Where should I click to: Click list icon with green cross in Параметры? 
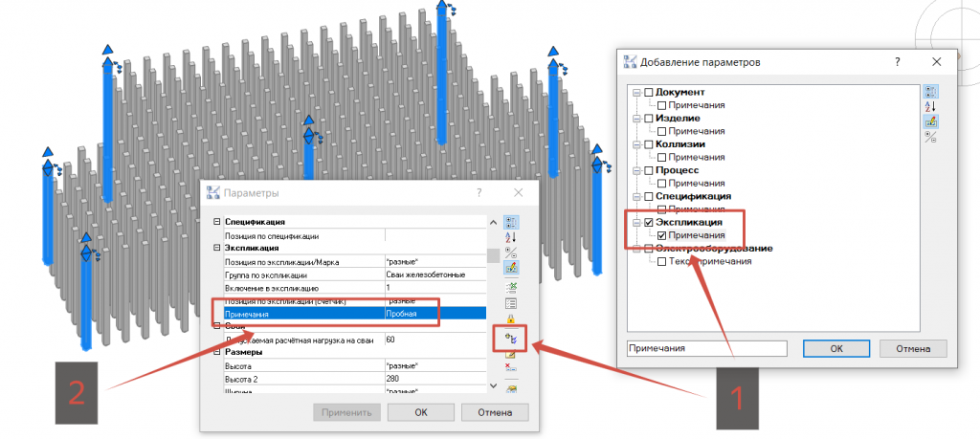511,288
